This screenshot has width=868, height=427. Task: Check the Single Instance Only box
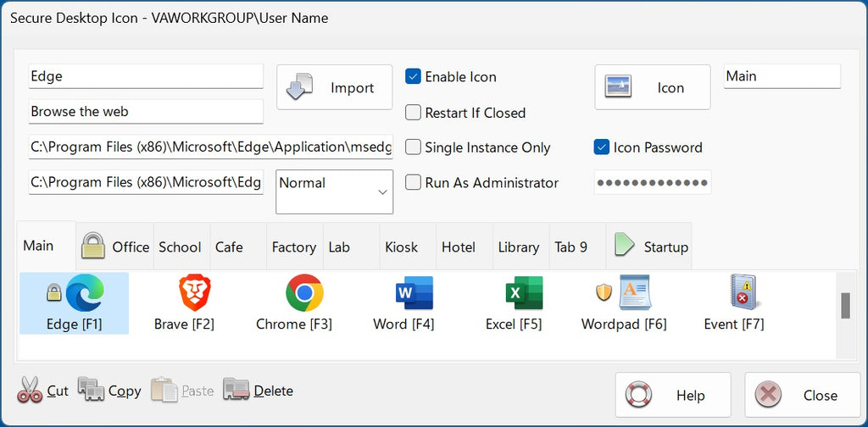[413, 147]
